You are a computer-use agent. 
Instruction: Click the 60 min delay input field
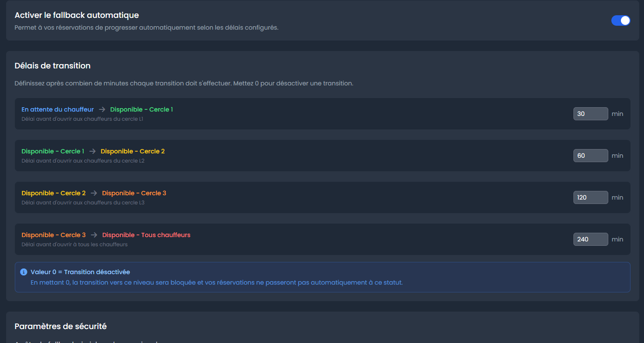click(590, 156)
